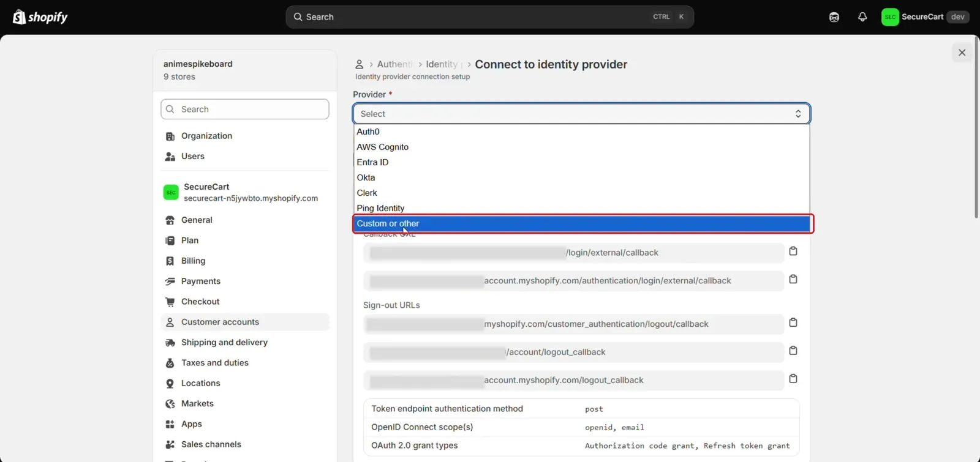
Task: Open General settings
Action: pos(245,220)
